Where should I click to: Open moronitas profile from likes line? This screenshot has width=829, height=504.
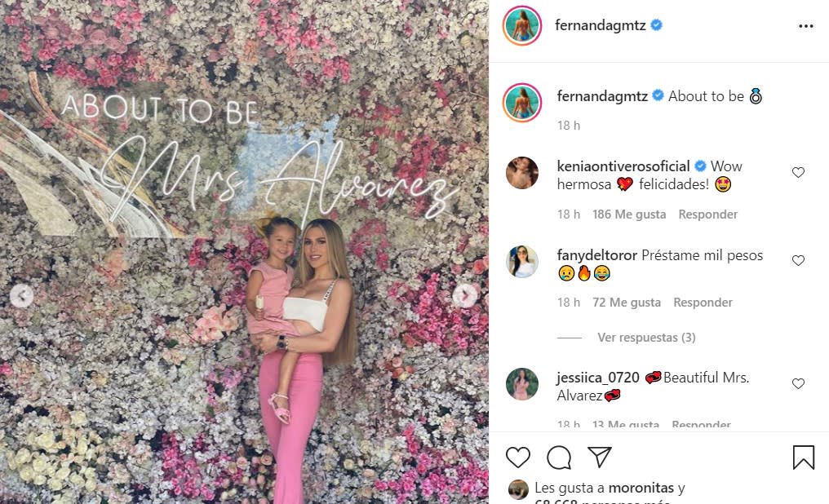click(641, 488)
